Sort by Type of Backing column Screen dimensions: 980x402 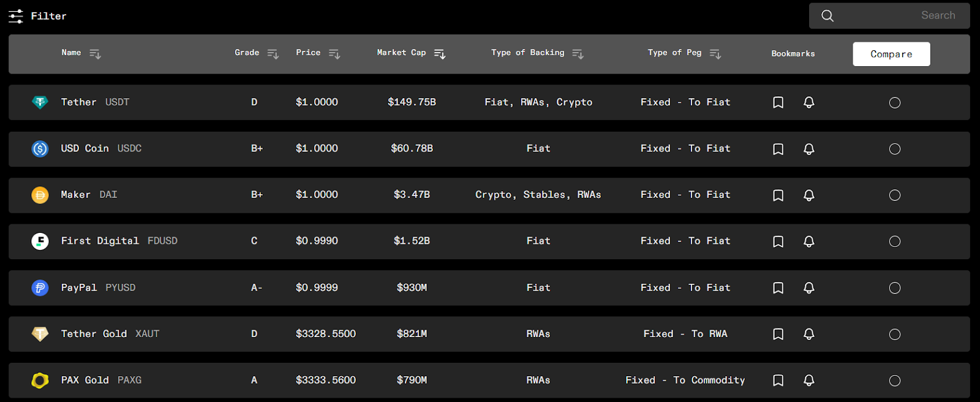[578, 54]
